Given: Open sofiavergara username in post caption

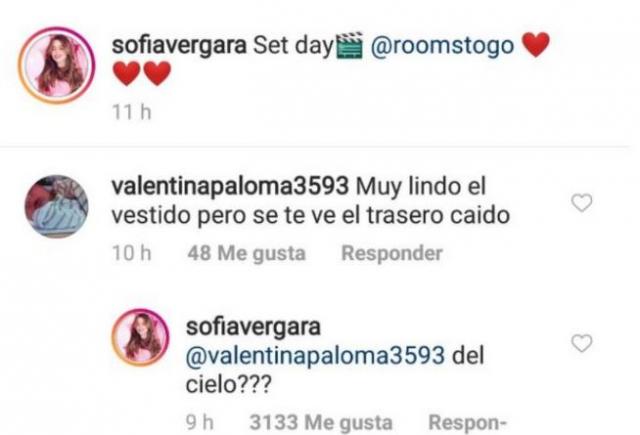Looking at the screenshot, I should (179, 45).
